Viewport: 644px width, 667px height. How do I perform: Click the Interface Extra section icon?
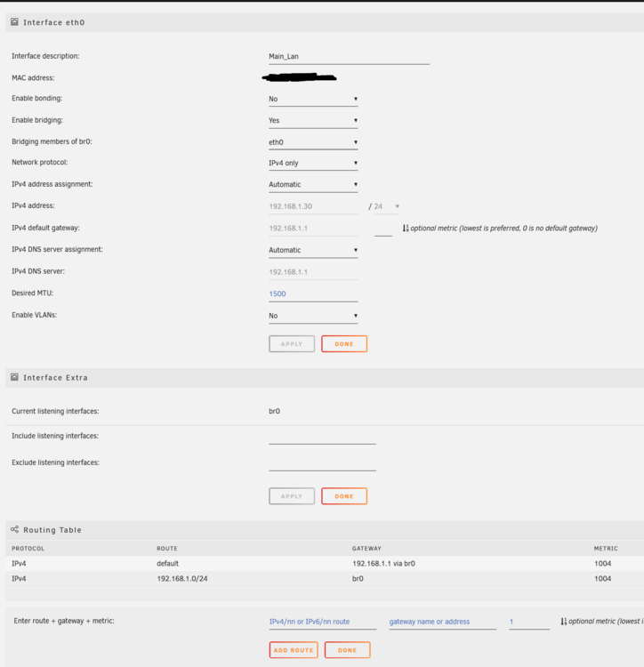(14, 377)
